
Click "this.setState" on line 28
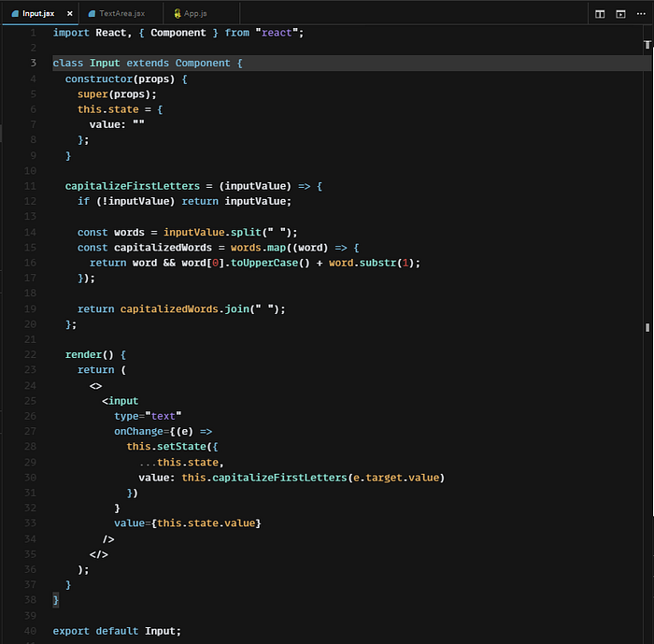(x=166, y=447)
